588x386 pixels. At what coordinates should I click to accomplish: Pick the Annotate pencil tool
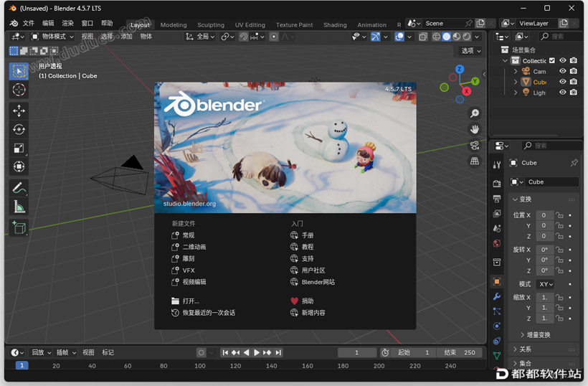pyautogui.click(x=19, y=188)
